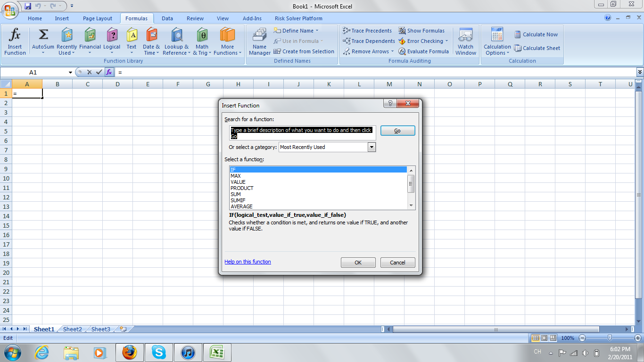Switch to Sheet2
Image resolution: width=644 pixels, height=362 pixels.
click(x=72, y=329)
